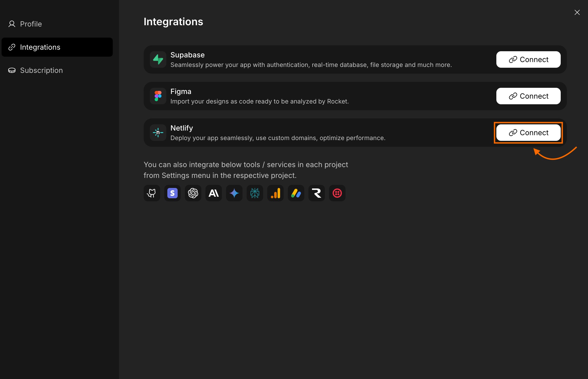Open the Google Analytics integration icon

275,193
